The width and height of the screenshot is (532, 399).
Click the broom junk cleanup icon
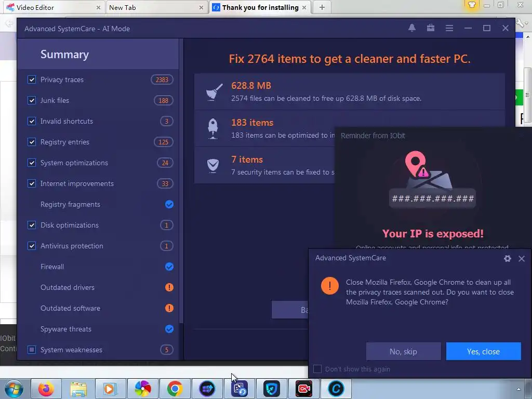214,91
